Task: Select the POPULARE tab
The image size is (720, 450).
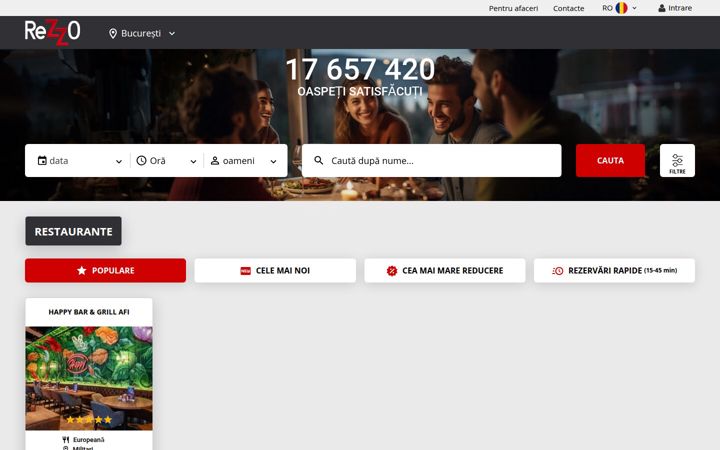Action: (x=106, y=270)
